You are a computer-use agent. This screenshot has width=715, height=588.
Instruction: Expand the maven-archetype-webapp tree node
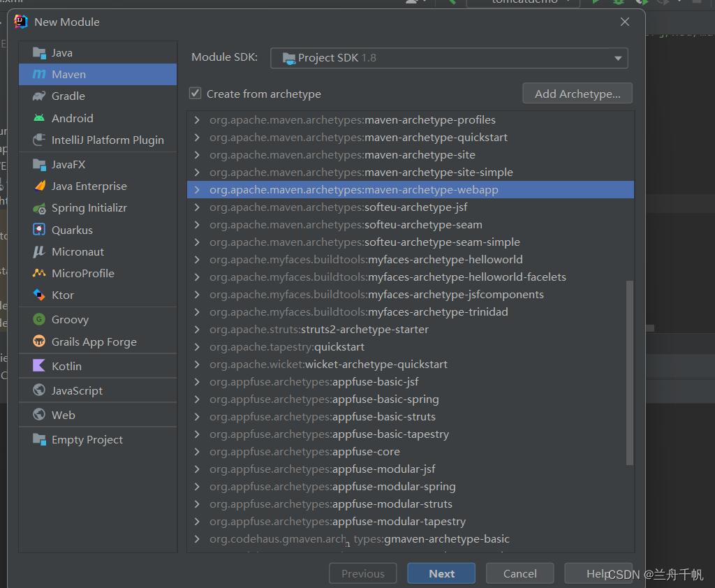pyautogui.click(x=197, y=190)
